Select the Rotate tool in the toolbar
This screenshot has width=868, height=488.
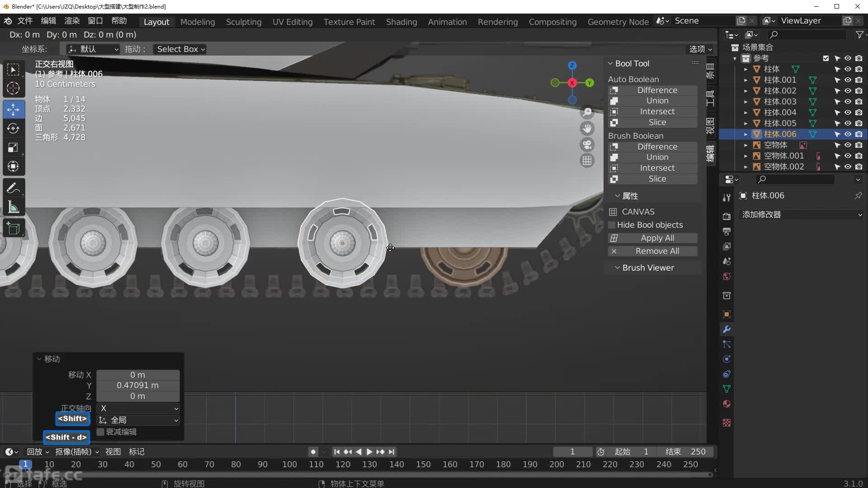click(x=13, y=128)
